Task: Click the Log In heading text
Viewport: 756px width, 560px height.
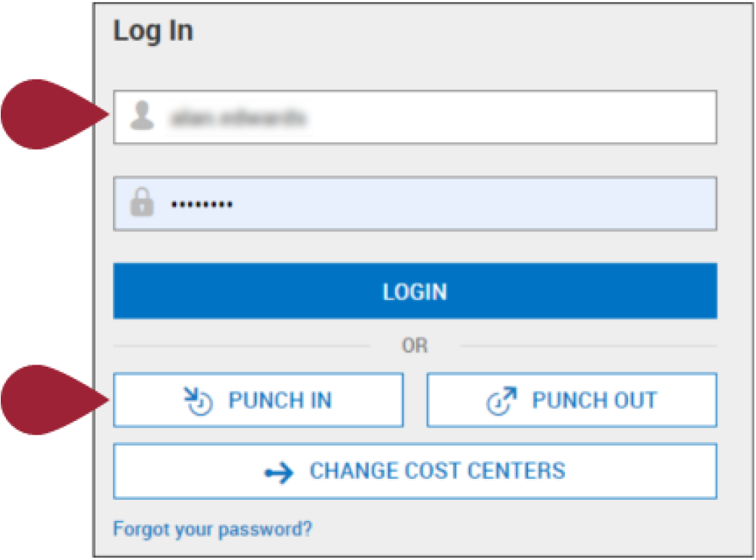Action: (x=153, y=31)
